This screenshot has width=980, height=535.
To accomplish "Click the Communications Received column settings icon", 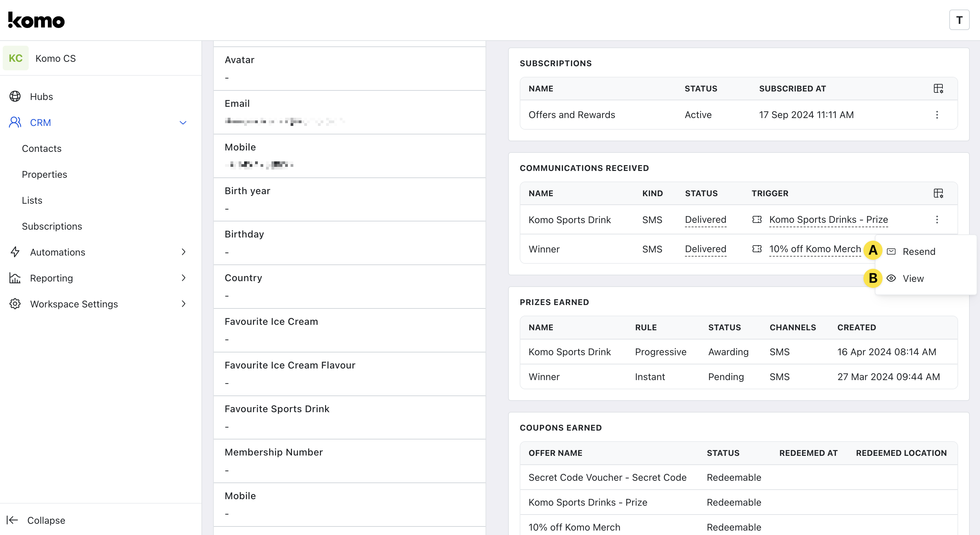I will tap(938, 193).
